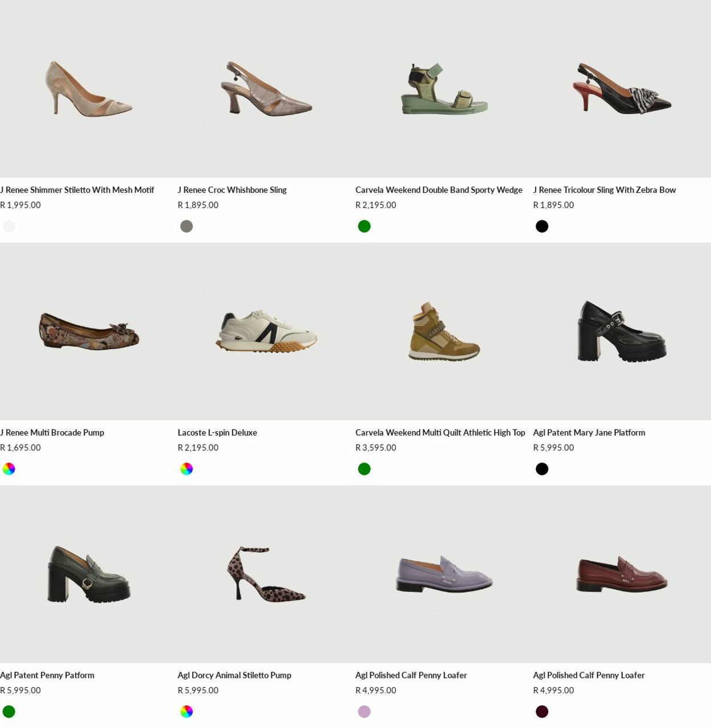
Task: View Carvela Weekend Double Band Sporty Wedge photo
Action: point(444,89)
